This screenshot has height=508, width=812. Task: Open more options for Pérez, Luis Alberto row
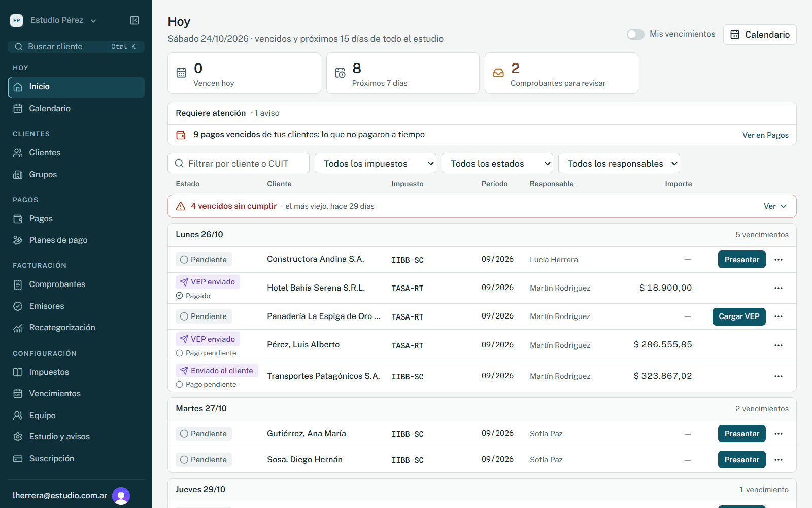(779, 345)
